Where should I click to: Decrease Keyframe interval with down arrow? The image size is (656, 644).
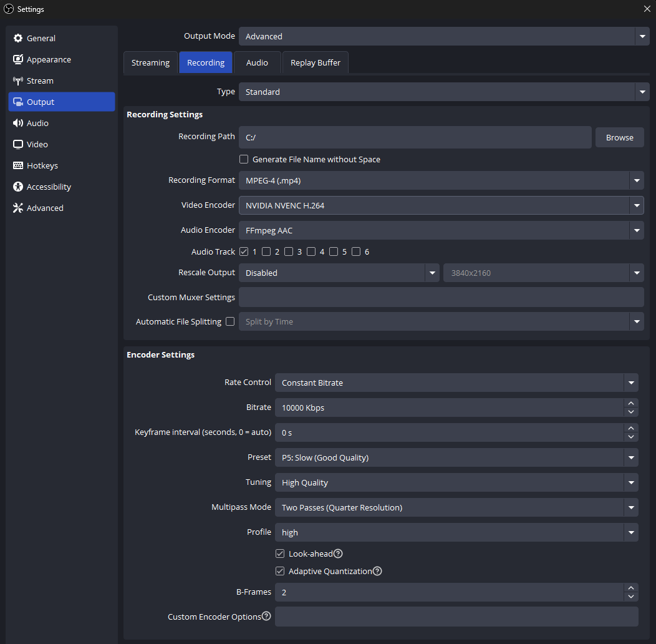click(x=631, y=437)
